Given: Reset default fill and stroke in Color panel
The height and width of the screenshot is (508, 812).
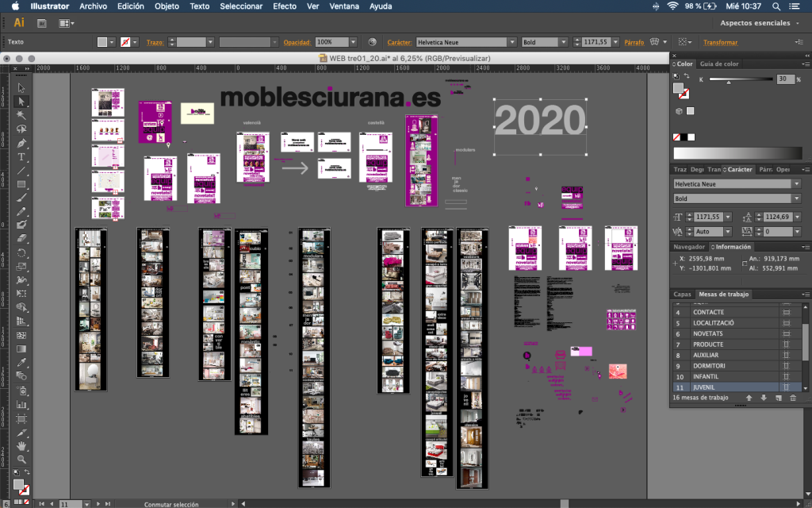Looking at the screenshot, I should 676,76.
